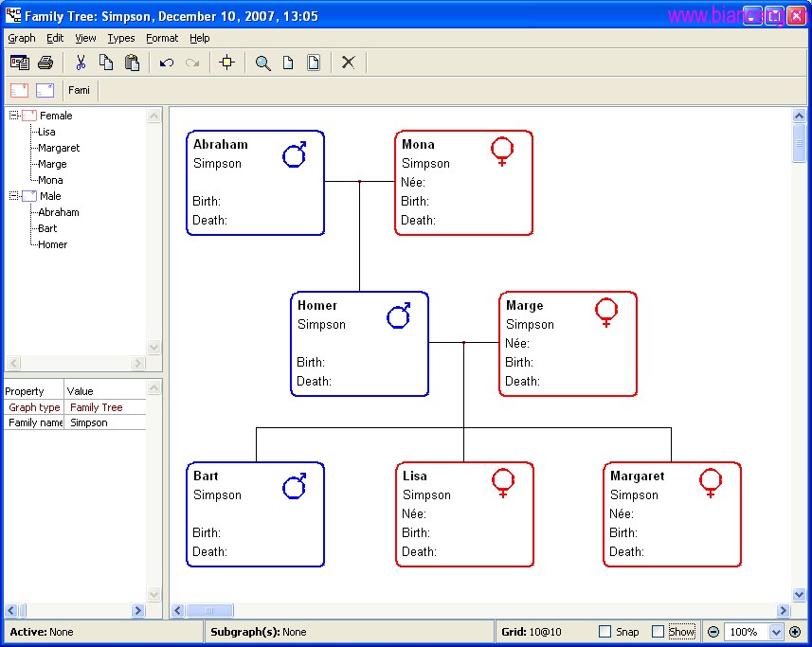The image size is (812, 647).
Task: Select Marge in the tree
Action: [52, 164]
